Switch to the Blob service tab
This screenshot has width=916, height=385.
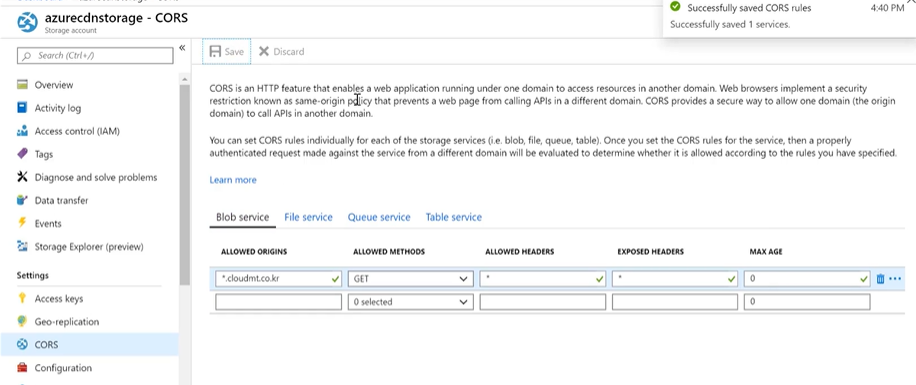pyautogui.click(x=242, y=217)
